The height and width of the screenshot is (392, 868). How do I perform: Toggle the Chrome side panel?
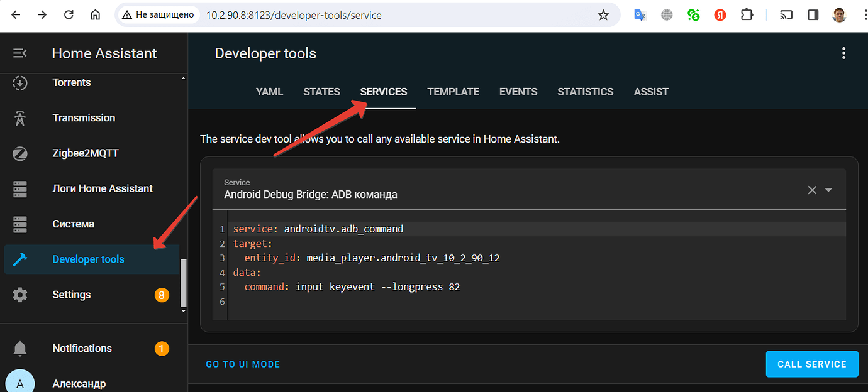pyautogui.click(x=812, y=14)
